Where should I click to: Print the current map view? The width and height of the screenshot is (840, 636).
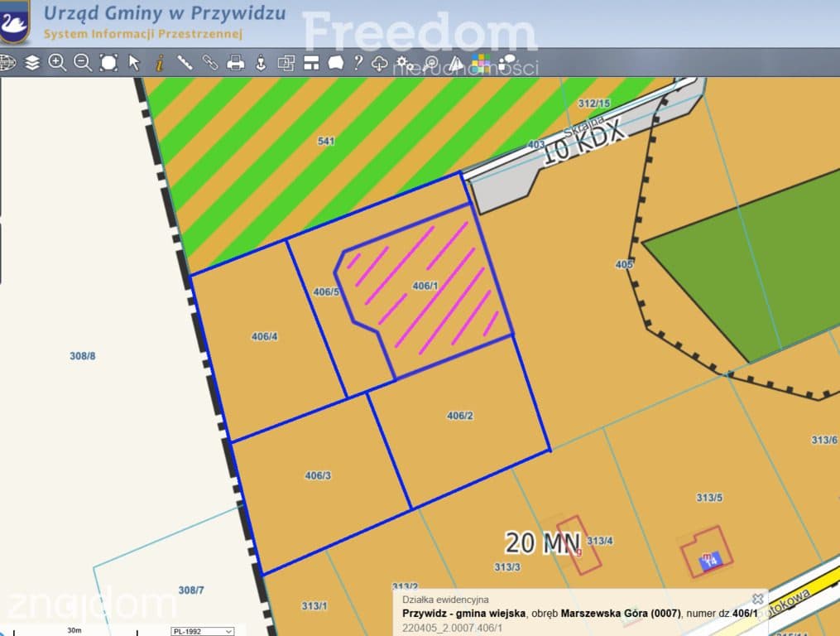235,63
